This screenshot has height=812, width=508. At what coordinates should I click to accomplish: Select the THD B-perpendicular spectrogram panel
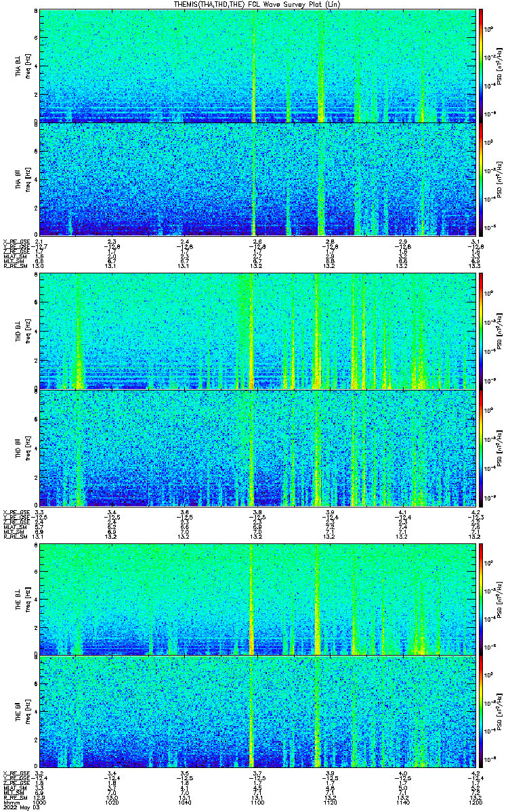257,331
